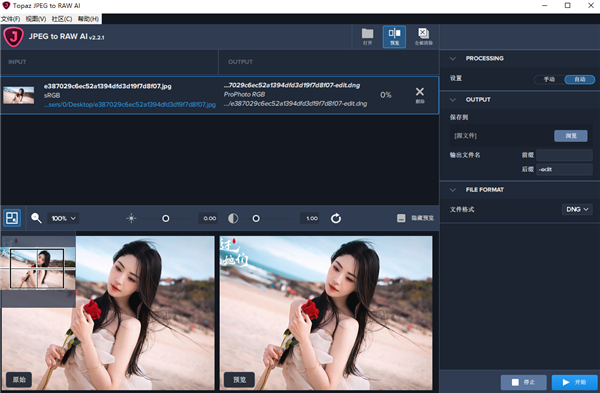Click the INPUT column header

[x=17, y=62]
